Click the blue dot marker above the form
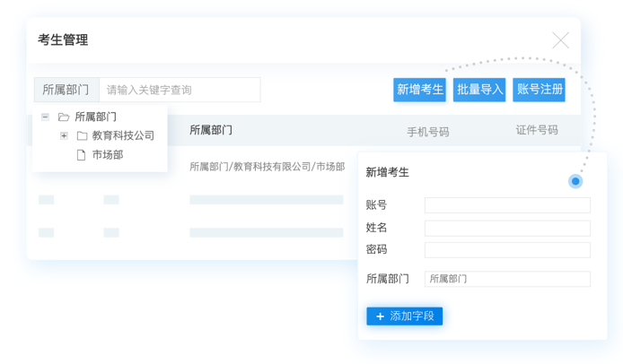The image size is (623, 364). point(575,181)
